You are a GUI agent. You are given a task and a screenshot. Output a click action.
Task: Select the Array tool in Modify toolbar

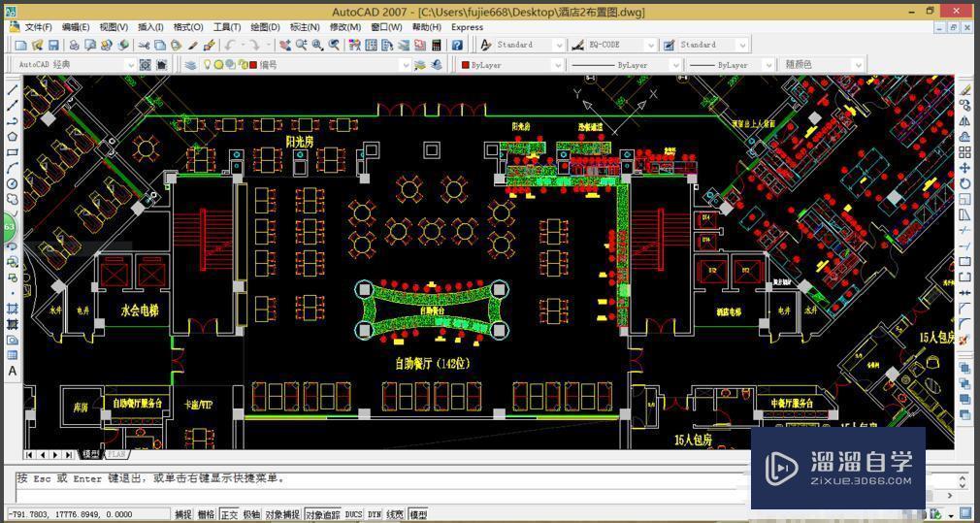965,153
